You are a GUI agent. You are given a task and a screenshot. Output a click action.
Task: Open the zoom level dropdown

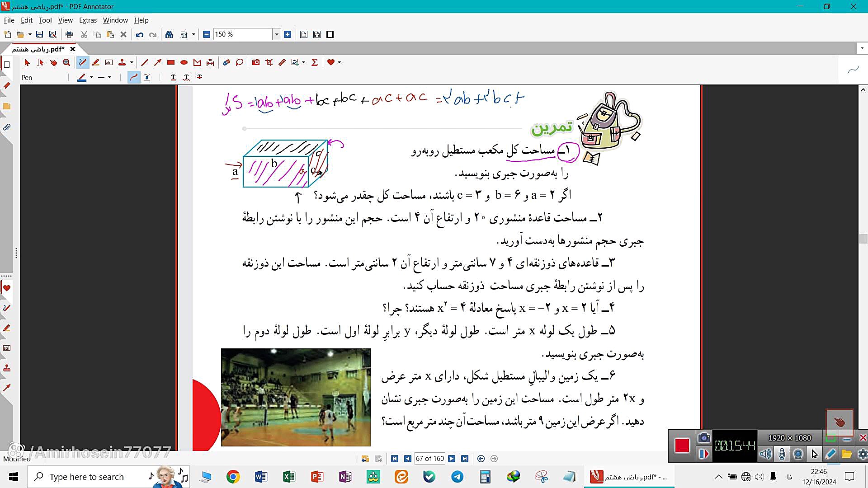pos(277,34)
